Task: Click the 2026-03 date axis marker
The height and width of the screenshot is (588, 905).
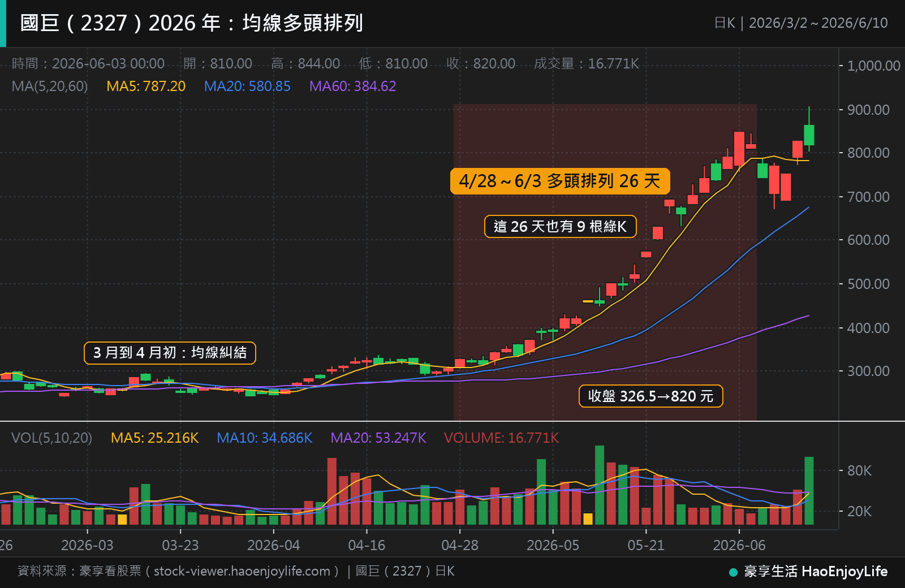Action: pyautogui.click(x=87, y=545)
